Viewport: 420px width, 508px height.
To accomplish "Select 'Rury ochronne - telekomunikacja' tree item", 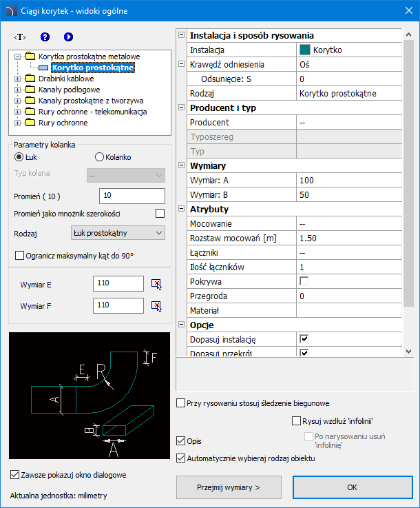I will [93, 112].
